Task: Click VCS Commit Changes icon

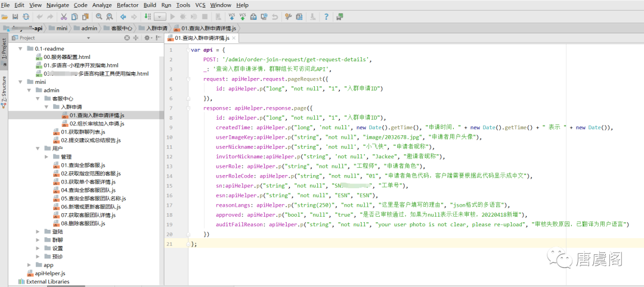Action: pos(243,17)
